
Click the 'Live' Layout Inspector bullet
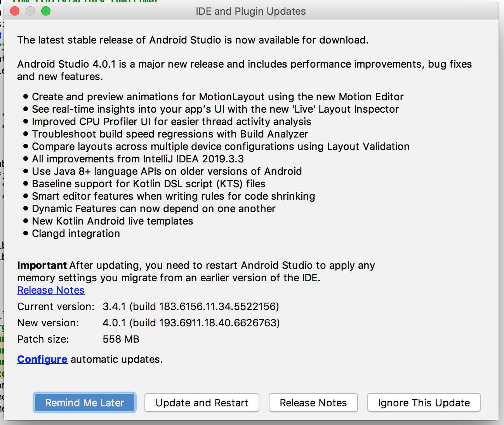(x=216, y=109)
